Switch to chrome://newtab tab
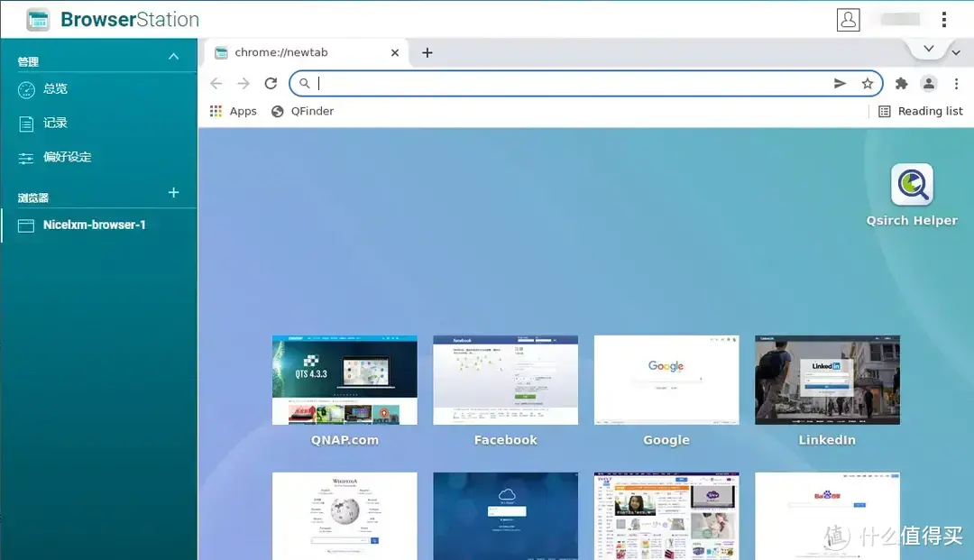Image resolution: width=974 pixels, height=560 pixels. 305,53
